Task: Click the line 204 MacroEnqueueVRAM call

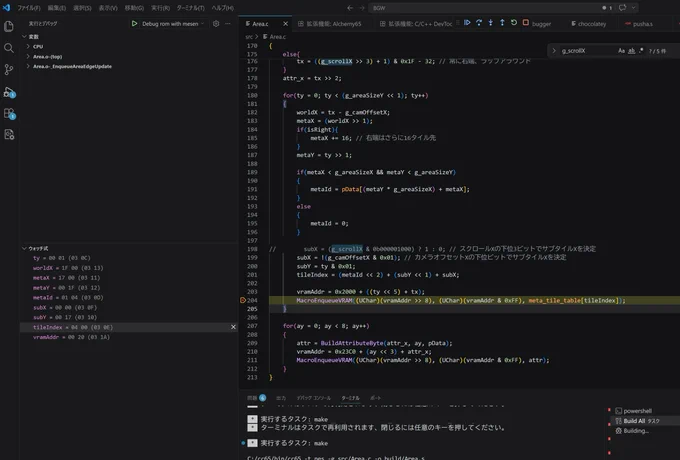Action: (x=461, y=300)
